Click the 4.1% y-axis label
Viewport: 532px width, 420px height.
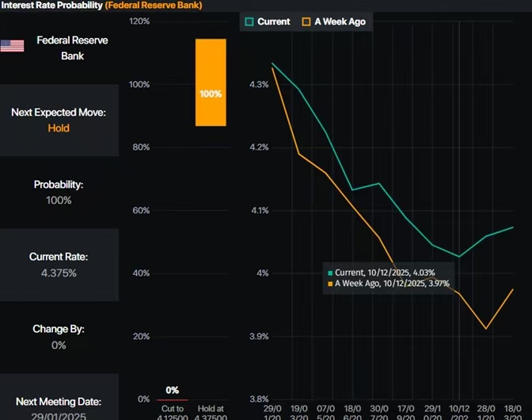[260, 211]
